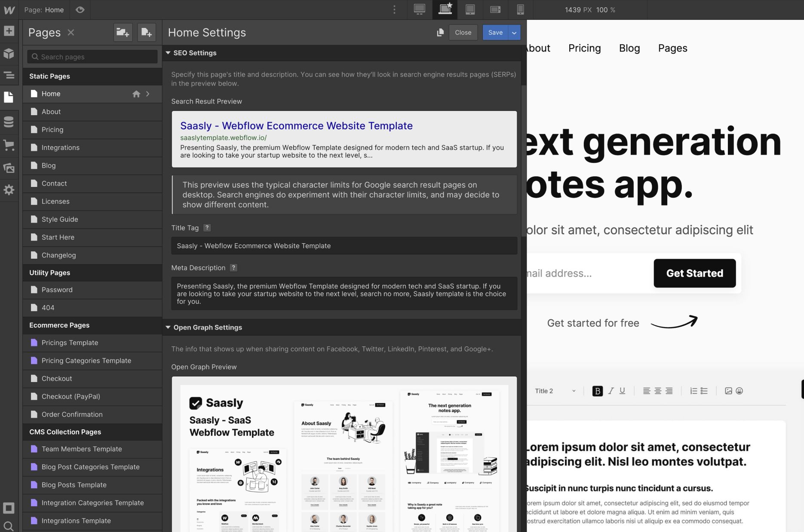The height and width of the screenshot is (532, 804).
Task: Click the Search pages input field
Action: 92,56
